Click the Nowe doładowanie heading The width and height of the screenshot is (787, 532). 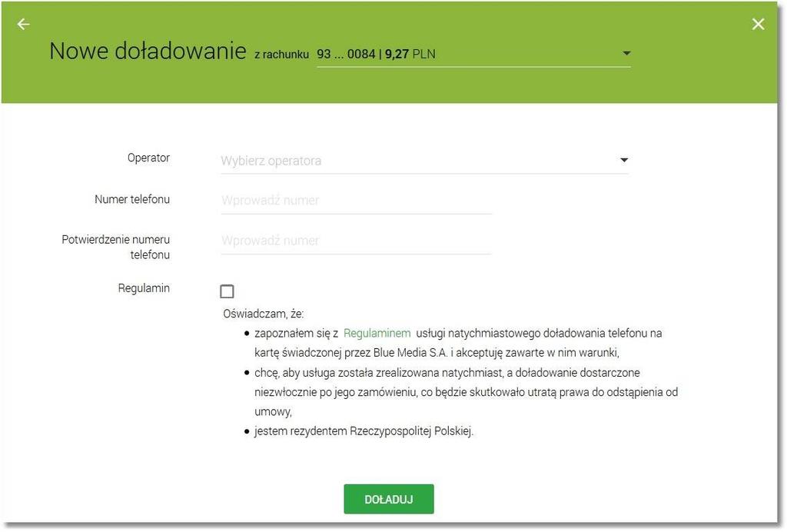pos(148,52)
